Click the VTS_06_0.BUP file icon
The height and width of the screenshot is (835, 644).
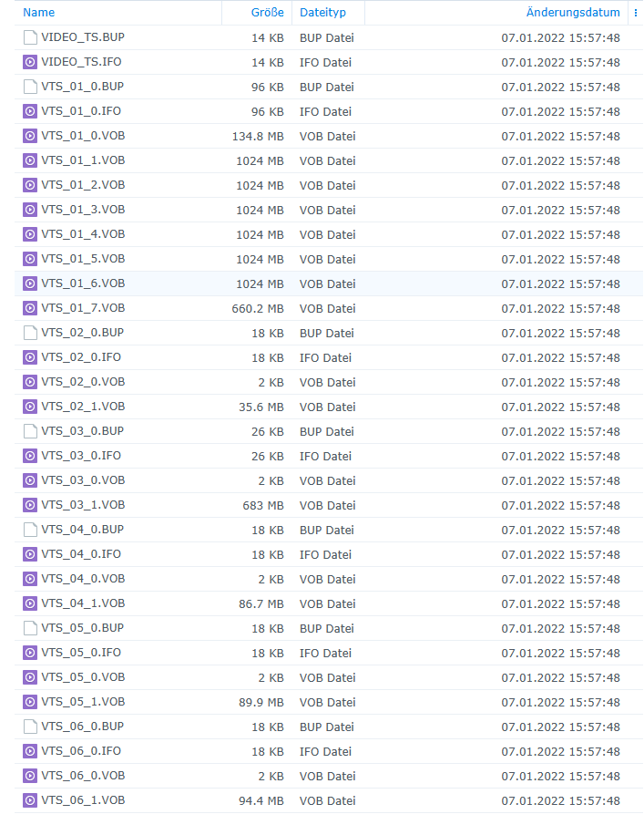pos(30,727)
